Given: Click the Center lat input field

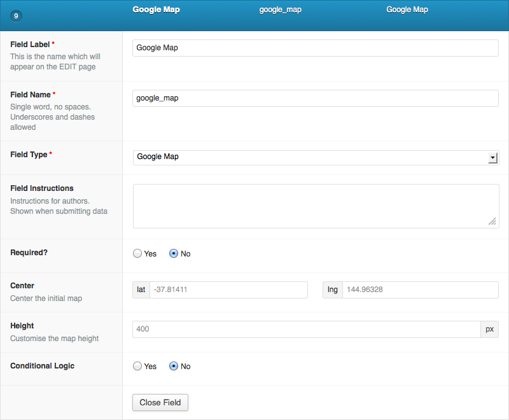Looking at the screenshot, I should 228,290.
